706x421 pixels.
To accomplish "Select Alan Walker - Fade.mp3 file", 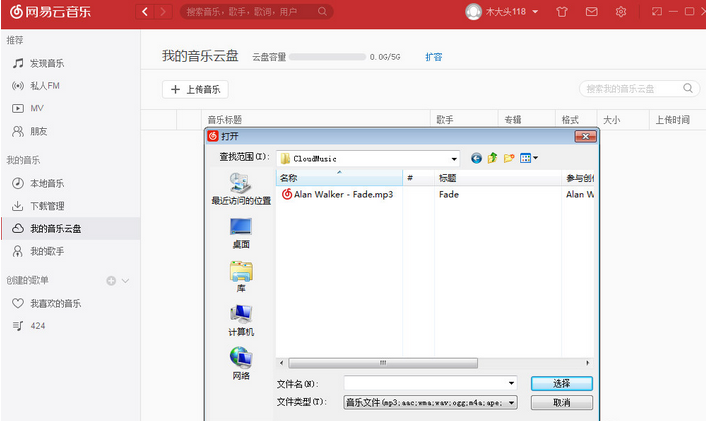I will coord(337,194).
